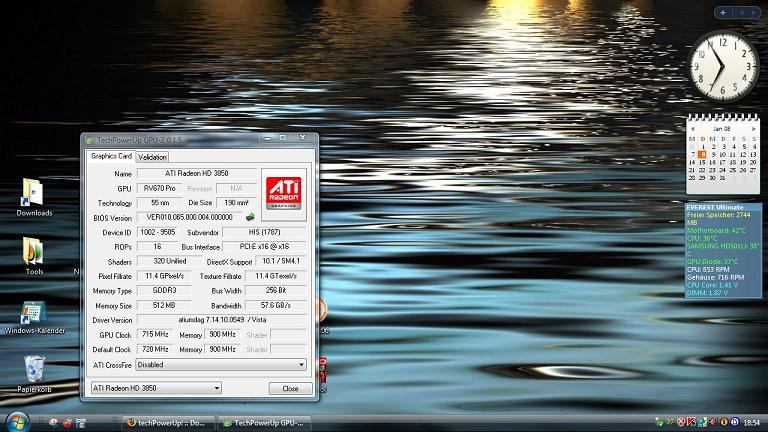This screenshot has width=768, height=432.
Task: Click the Default Clock field 720 MHz
Action: click(155, 349)
